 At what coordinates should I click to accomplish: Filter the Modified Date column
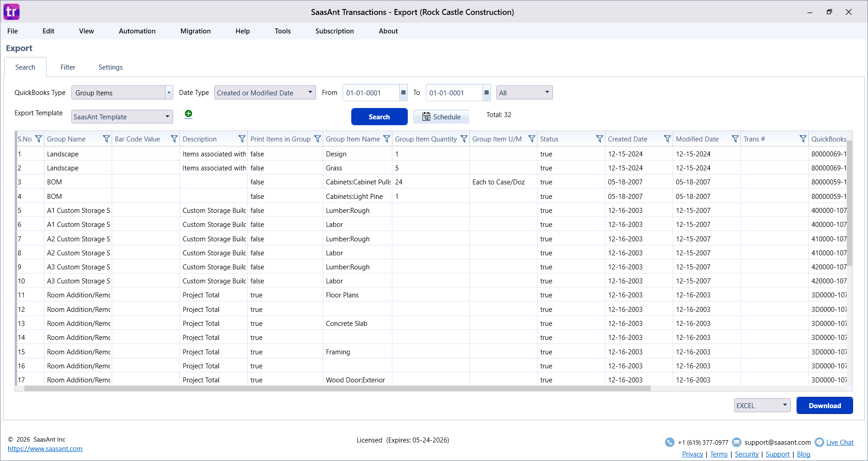coord(735,139)
